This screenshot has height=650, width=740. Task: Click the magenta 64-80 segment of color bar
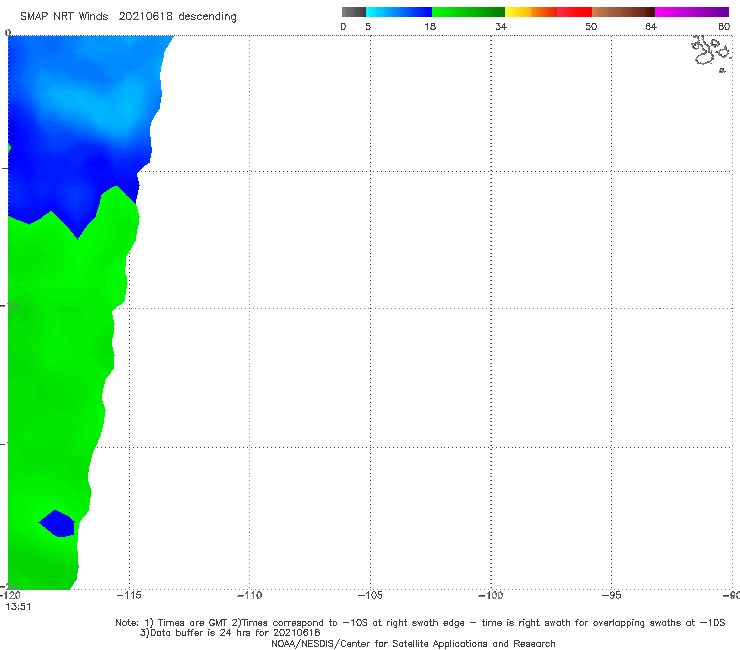click(692, 12)
